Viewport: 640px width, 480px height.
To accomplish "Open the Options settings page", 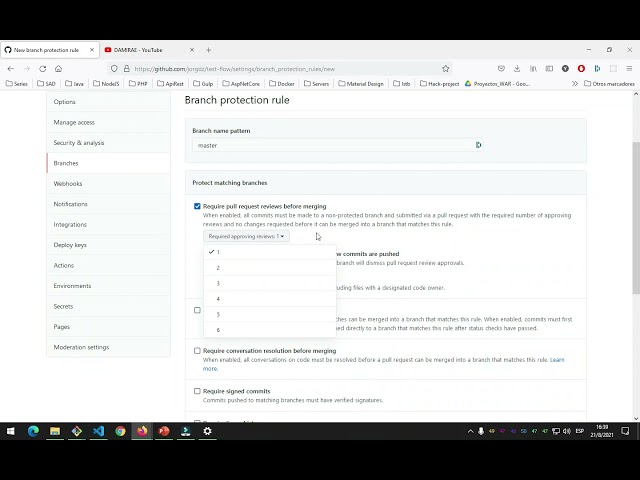I will pyautogui.click(x=109, y=102).
